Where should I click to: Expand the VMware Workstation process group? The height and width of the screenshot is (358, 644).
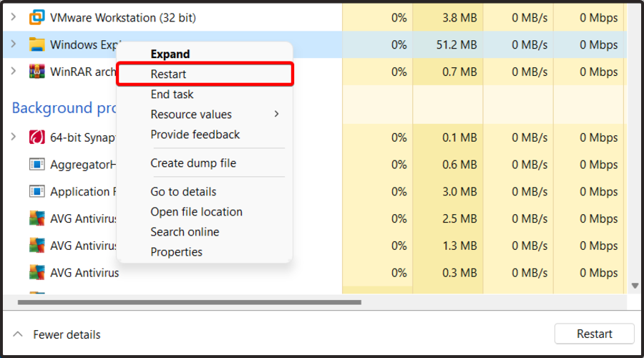click(x=13, y=17)
